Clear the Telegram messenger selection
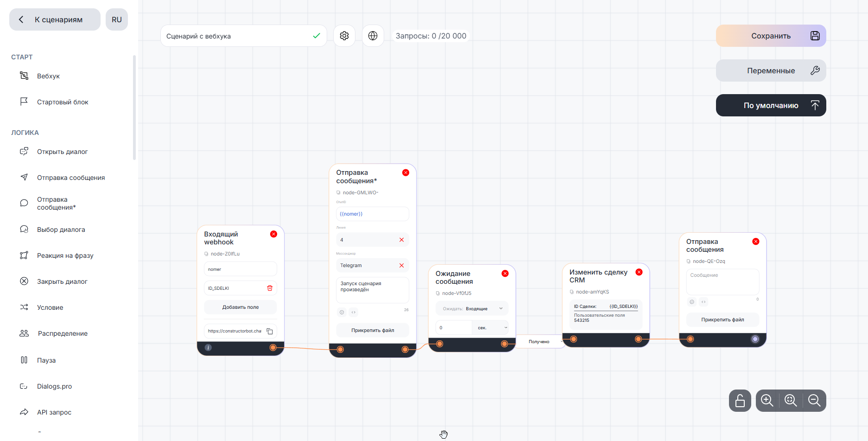 [401, 266]
